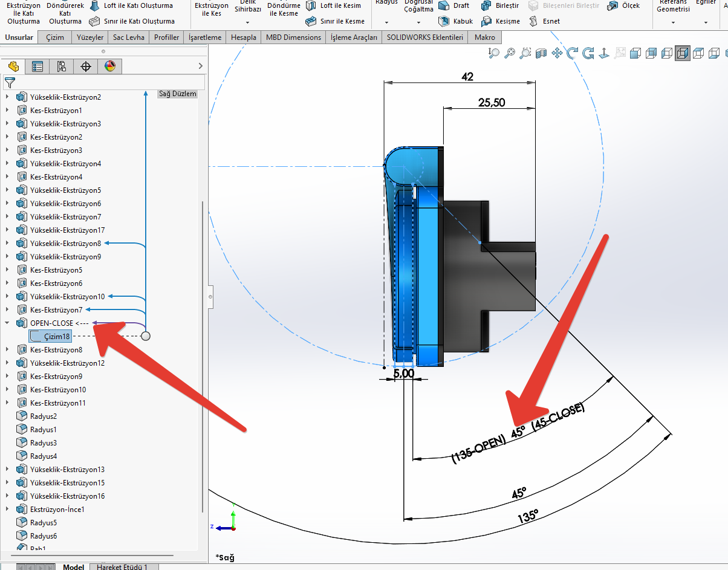Select the Çizim18 sketch in the tree
Image resolution: width=728 pixels, height=570 pixels.
point(57,337)
